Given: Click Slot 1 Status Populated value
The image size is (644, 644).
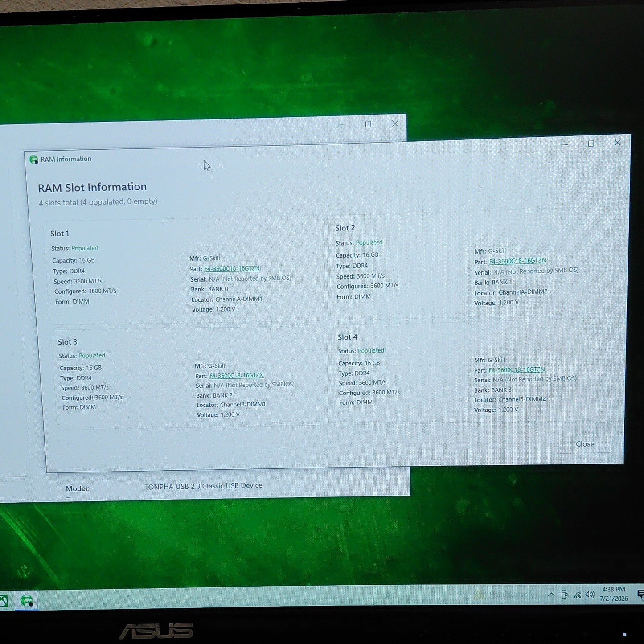Looking at the screenshot, I should point(85,248).
